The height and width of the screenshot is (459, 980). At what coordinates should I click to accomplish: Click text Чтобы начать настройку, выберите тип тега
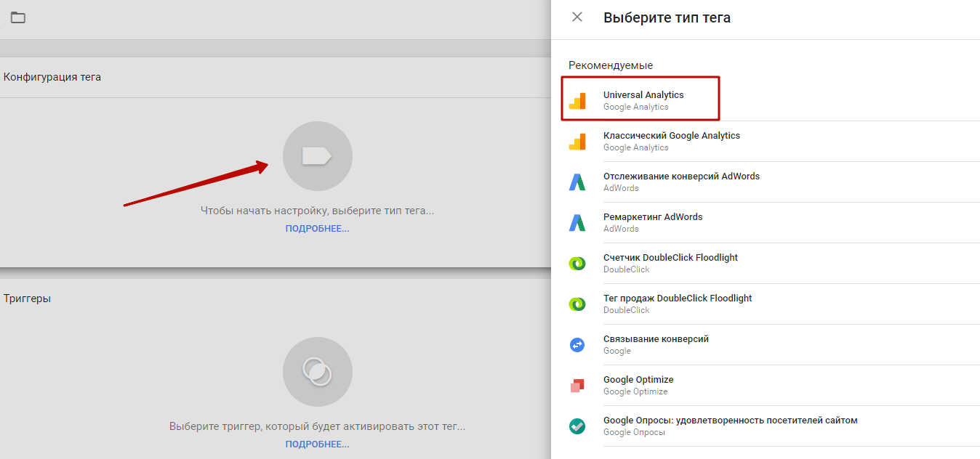(x=317, y=211)
